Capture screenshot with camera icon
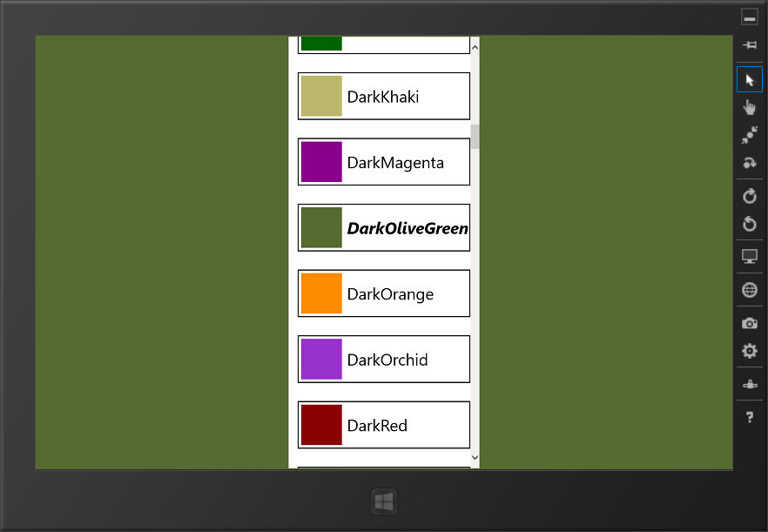 (750, 323)
